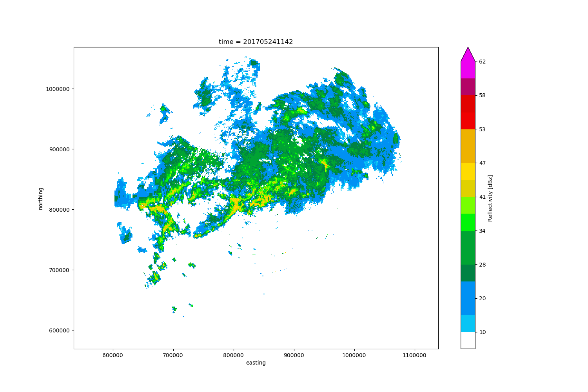
Task: Click the 1100000 easting tick label
Action: point(415,355)
